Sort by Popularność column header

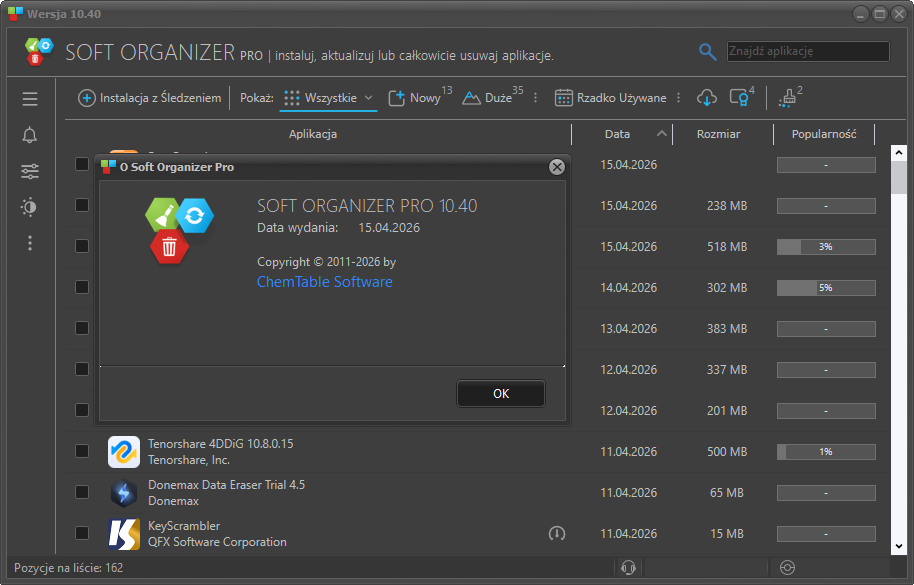click(824, 134)
